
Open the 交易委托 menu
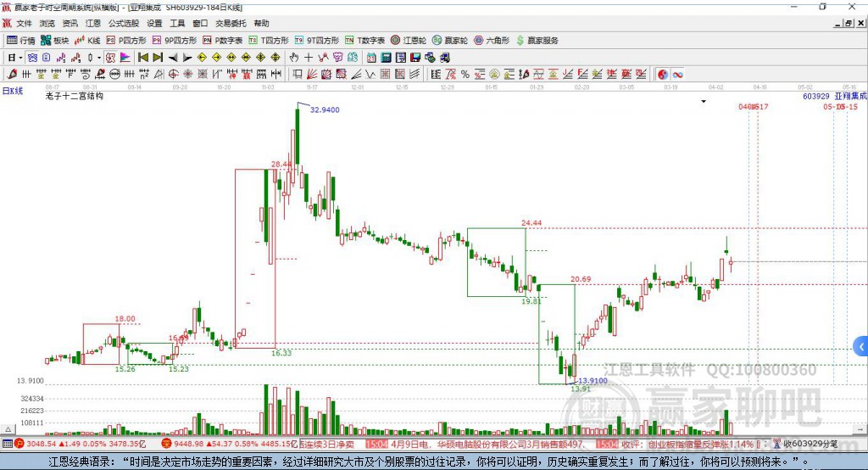231,23
